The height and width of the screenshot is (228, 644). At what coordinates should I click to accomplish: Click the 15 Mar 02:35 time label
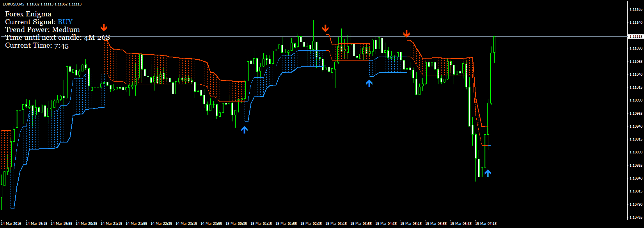[x=311, y=224]
